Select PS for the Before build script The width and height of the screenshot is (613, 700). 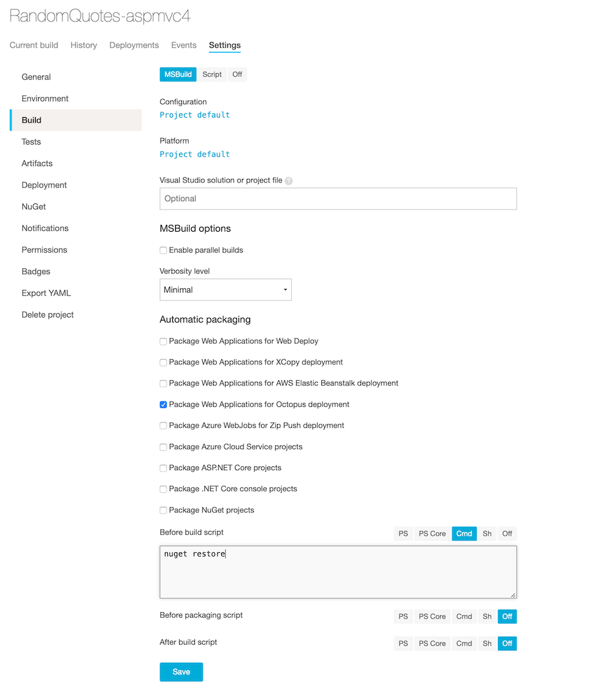[x=403, y=533]
